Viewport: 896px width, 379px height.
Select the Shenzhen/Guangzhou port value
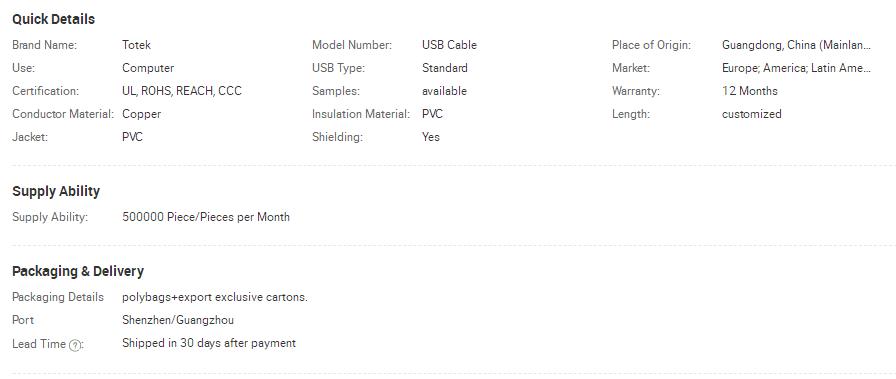[x=178, y=320]
